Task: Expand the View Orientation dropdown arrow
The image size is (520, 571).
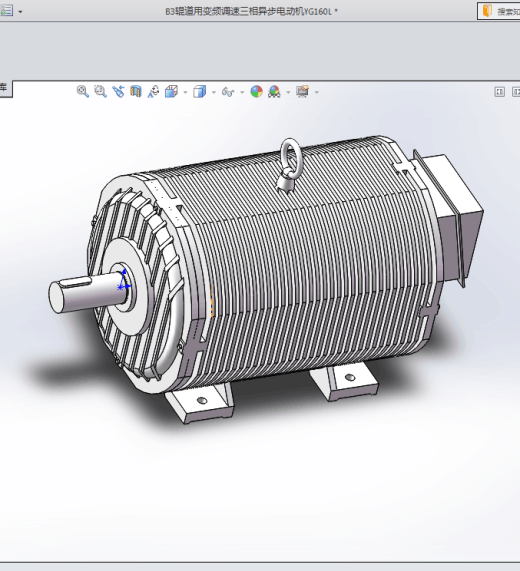Action: click(185, 92)
